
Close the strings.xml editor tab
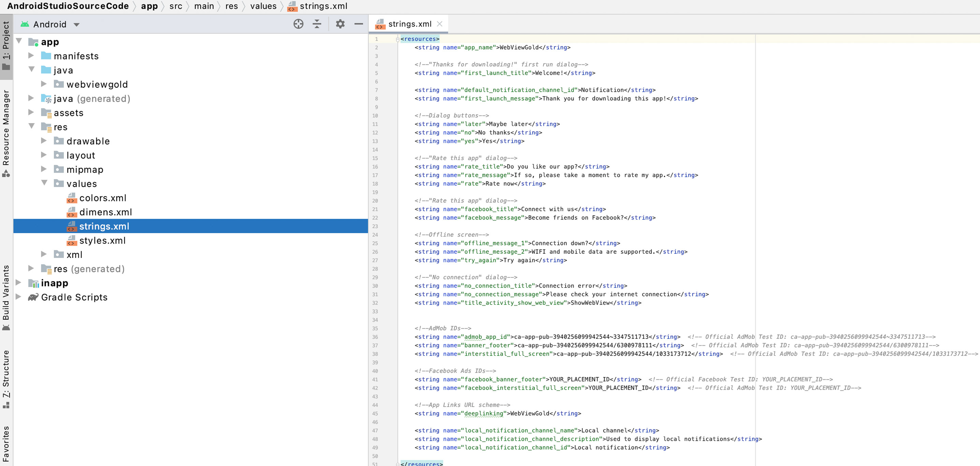click(440, 24)
